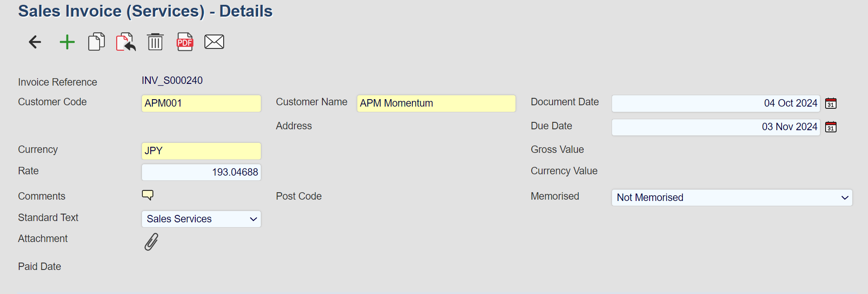
Task: Open Document Date calendar picker
Action: (x=830, y=104)
